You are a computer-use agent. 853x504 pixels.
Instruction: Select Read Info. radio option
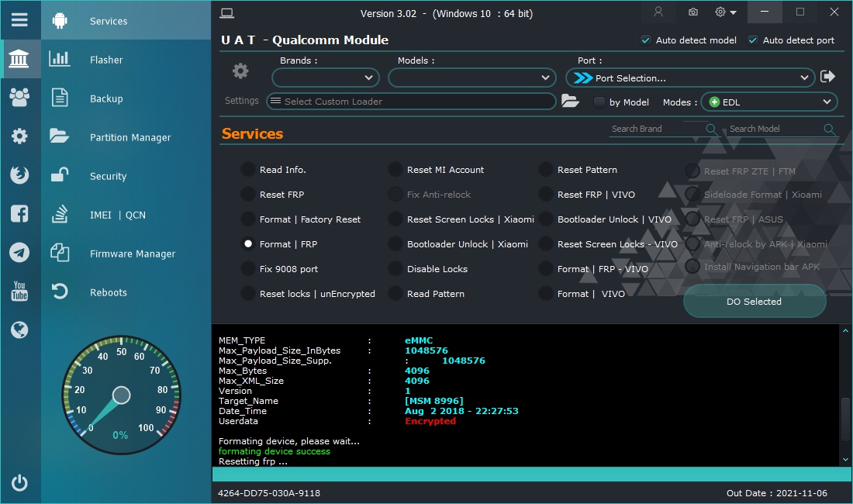coord(248,170)
